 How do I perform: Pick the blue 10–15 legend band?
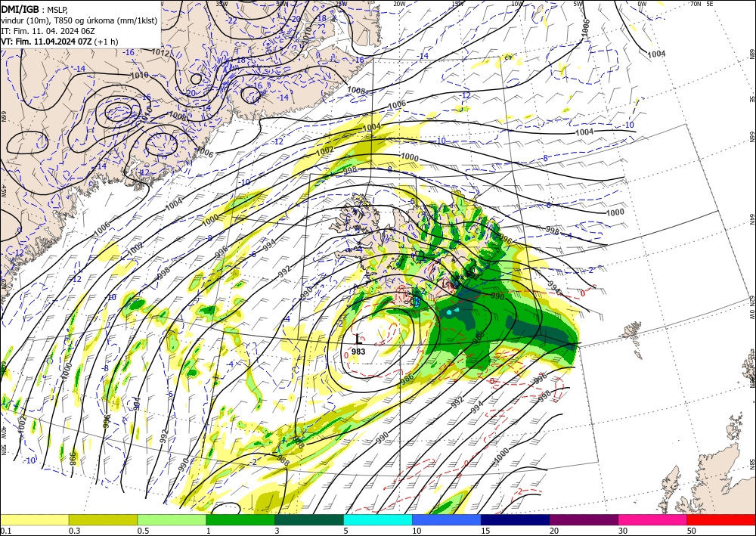[447, 519]
